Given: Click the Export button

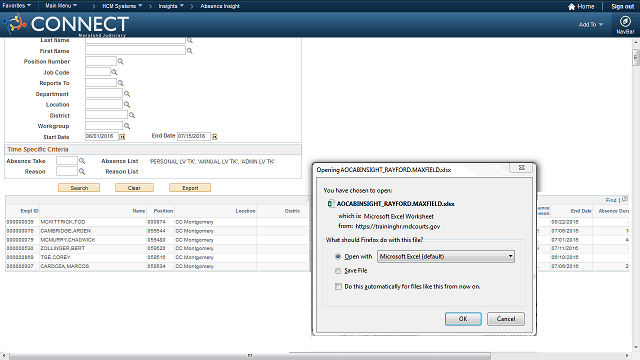Looking at the screenshot, I should pyautogui.click(x=190, y=188).
